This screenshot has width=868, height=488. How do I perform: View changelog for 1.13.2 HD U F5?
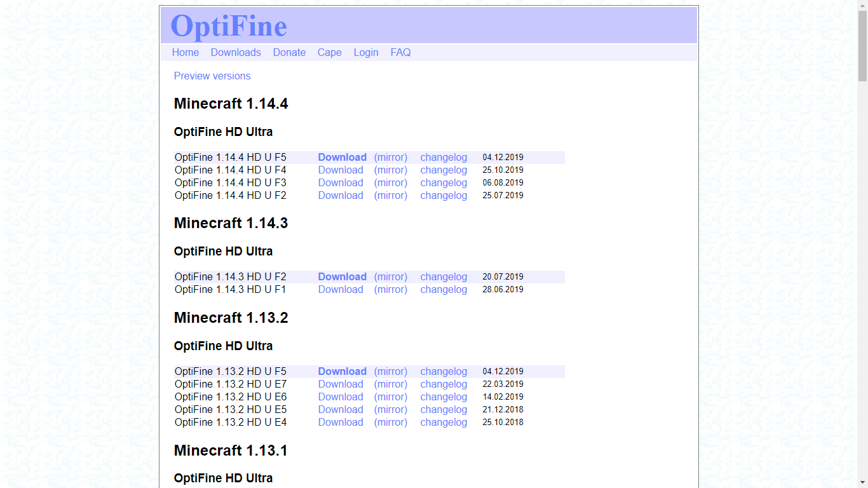coord(444,372)
